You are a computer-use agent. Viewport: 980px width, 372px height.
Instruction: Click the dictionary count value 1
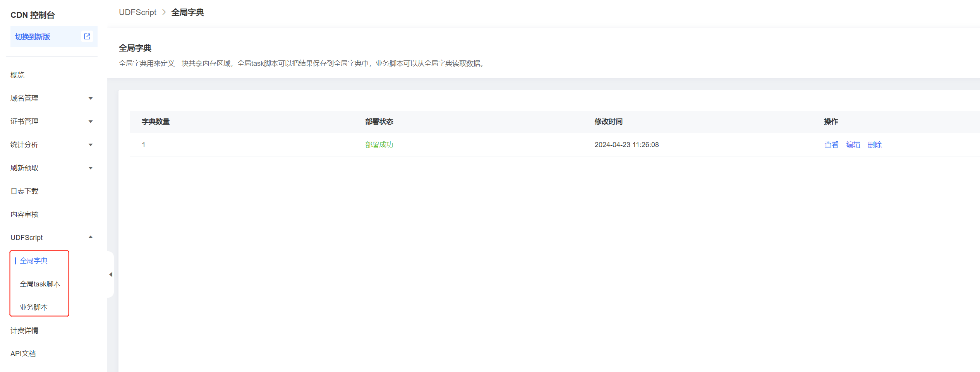[x=144, y=145]
